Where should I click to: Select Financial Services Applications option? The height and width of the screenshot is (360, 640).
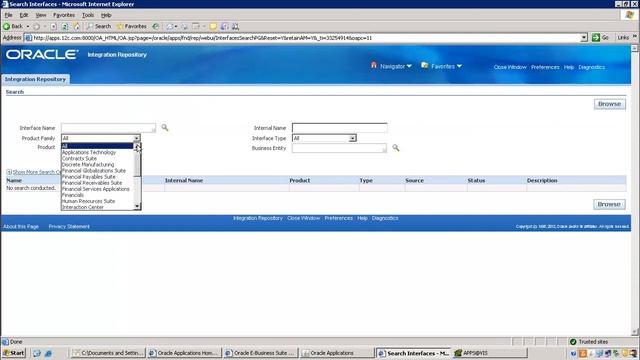click(96, 189)
